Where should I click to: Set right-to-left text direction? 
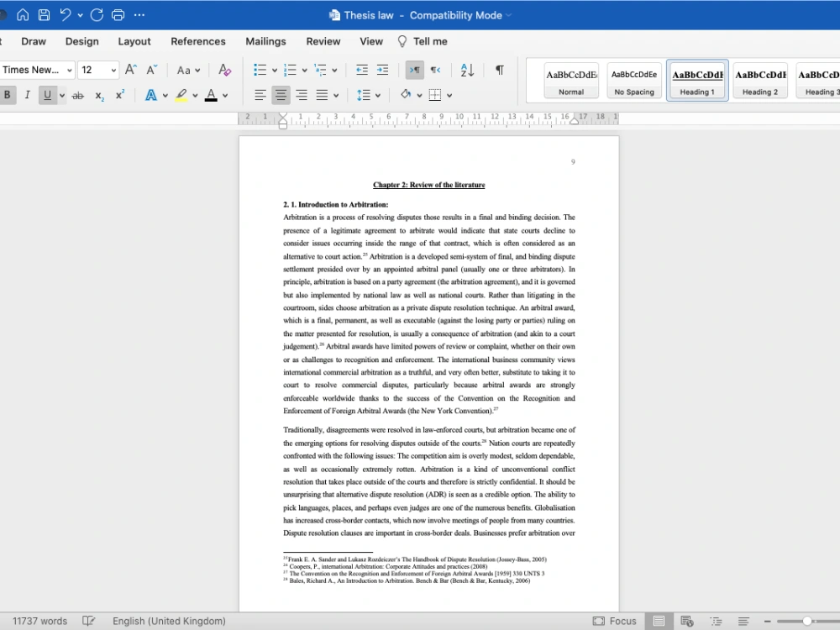click(435, 70)
